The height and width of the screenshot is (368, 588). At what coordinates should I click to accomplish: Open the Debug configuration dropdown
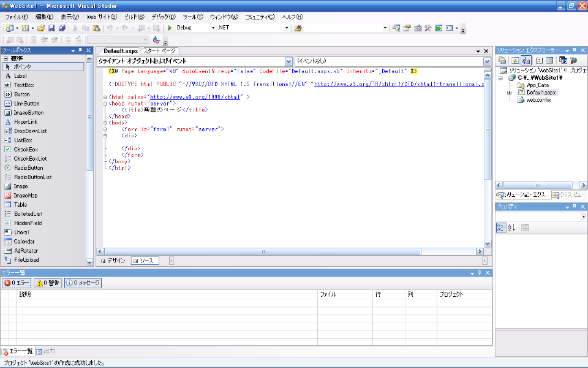pos(213,28)
